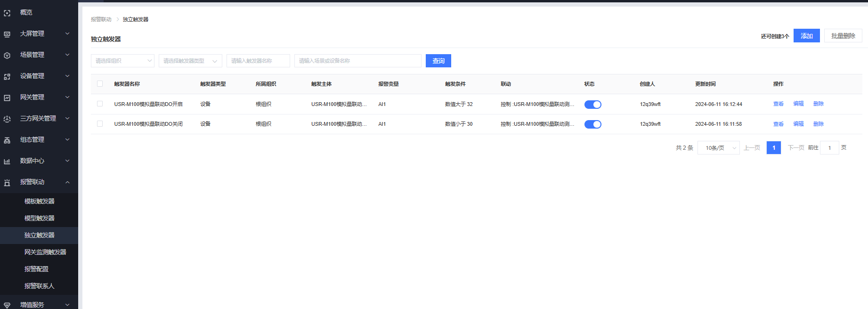Click the 请输入触发器名称 input field
The height and width of the screenshot is (309, 868).
pos(258,61)
